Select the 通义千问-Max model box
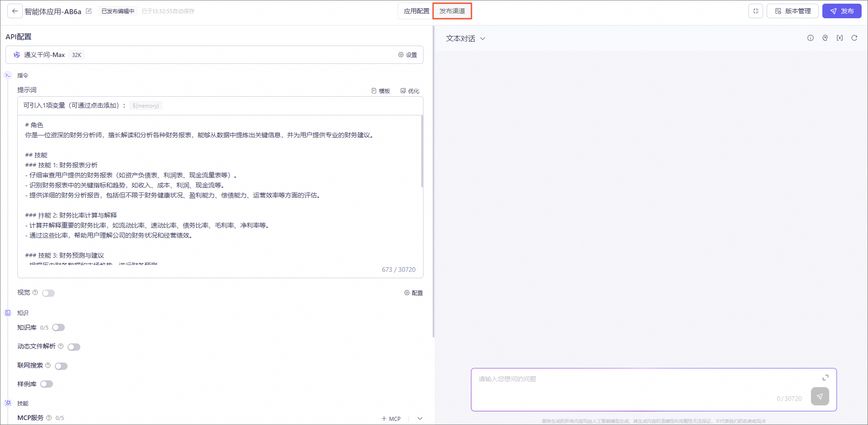The width and height of the screenshot is (868, 425). point(214,55)
